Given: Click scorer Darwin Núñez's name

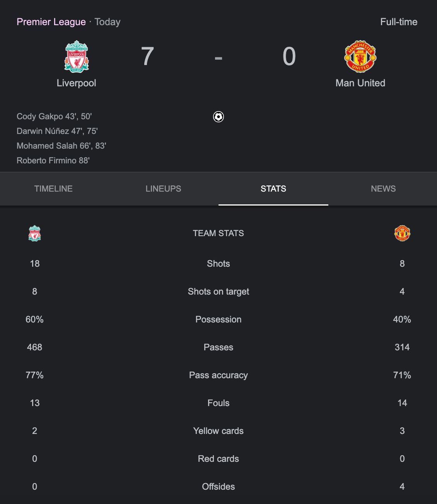Looking at the screenshot, I should coord(57,131).
